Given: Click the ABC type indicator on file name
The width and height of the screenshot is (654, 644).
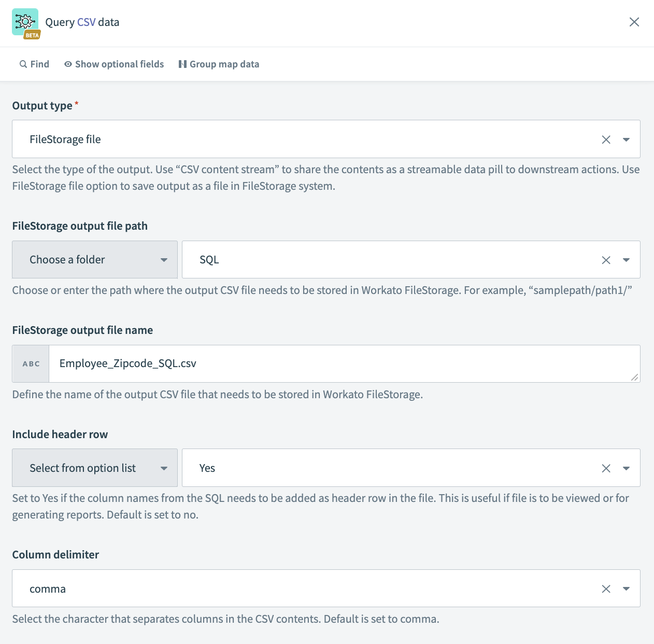Looking at the screenshot, I should coord(31,364).
